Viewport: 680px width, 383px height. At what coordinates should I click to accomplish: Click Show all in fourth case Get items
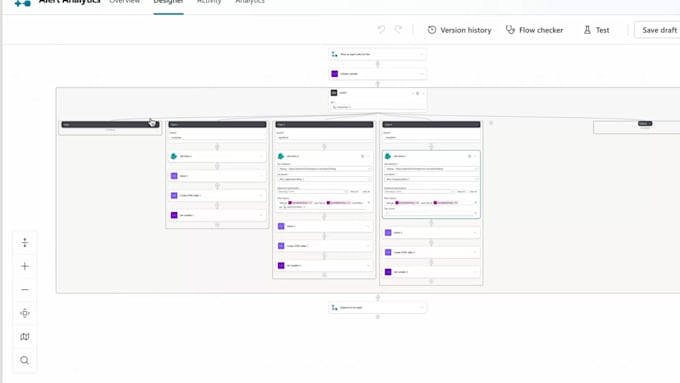pos(461,191)
